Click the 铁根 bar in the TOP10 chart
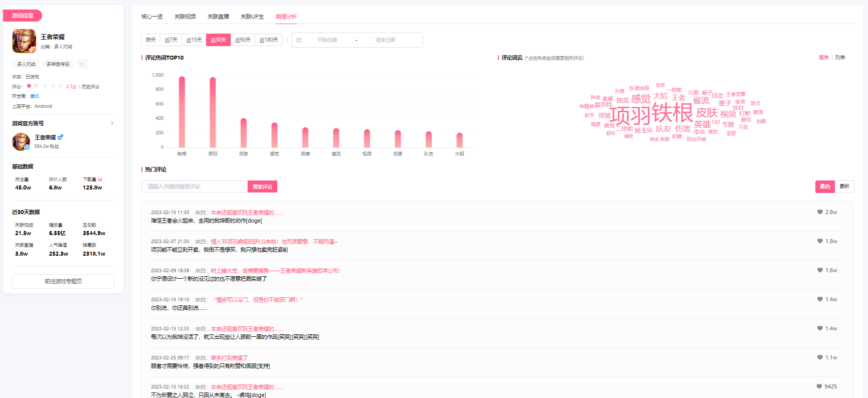 click(x=182, y=112)
